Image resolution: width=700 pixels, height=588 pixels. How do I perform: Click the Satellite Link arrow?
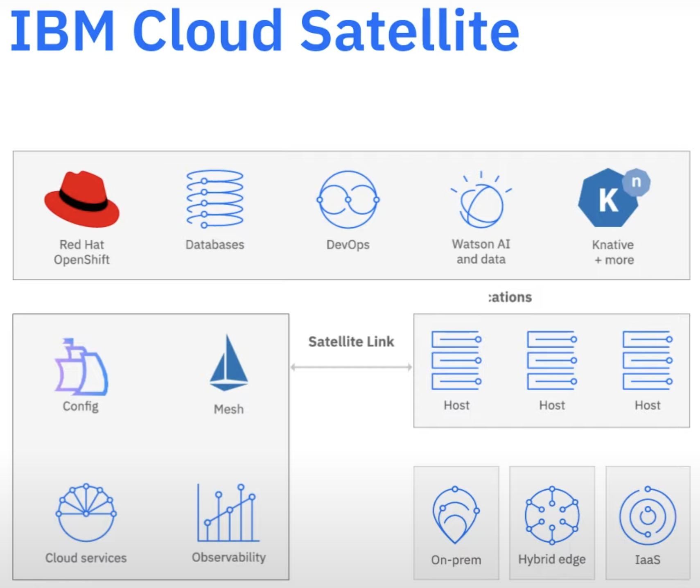351,366
